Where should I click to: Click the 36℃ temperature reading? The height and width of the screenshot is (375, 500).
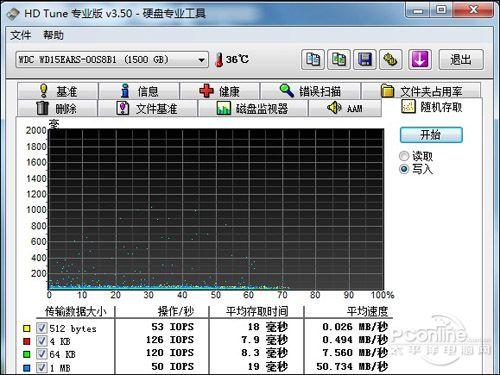click(x=237, y=60)
